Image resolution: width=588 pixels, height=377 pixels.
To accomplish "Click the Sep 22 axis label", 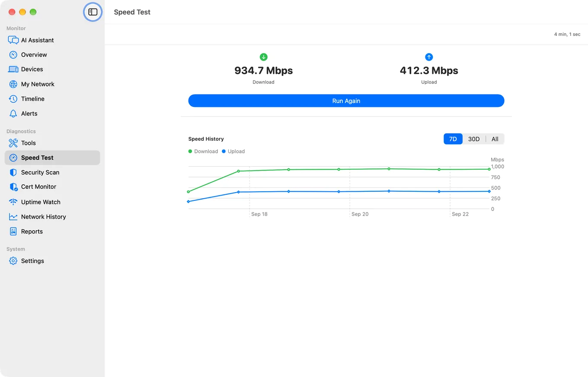I will (460, 214).
